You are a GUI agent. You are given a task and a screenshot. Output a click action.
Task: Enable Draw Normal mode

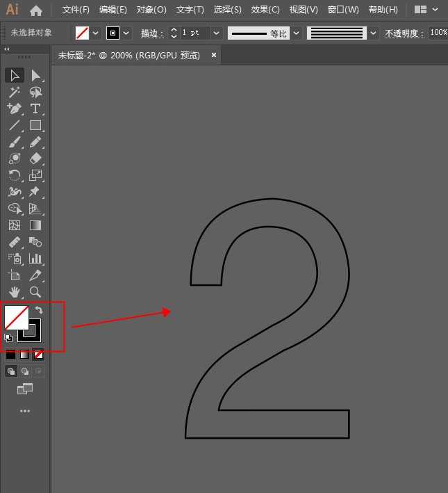(11, 371)
